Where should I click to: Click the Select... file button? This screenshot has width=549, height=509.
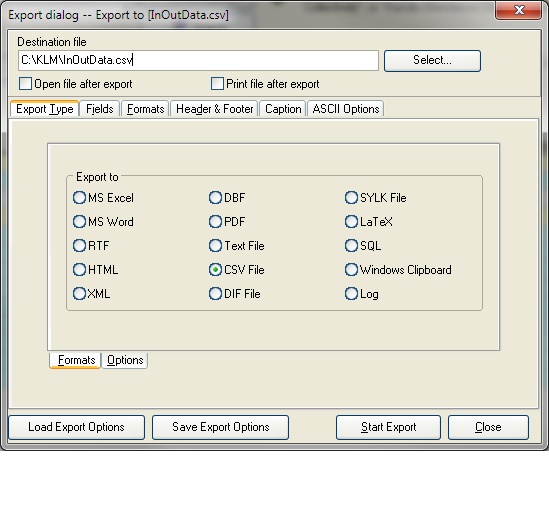click(x=432, y=60)
